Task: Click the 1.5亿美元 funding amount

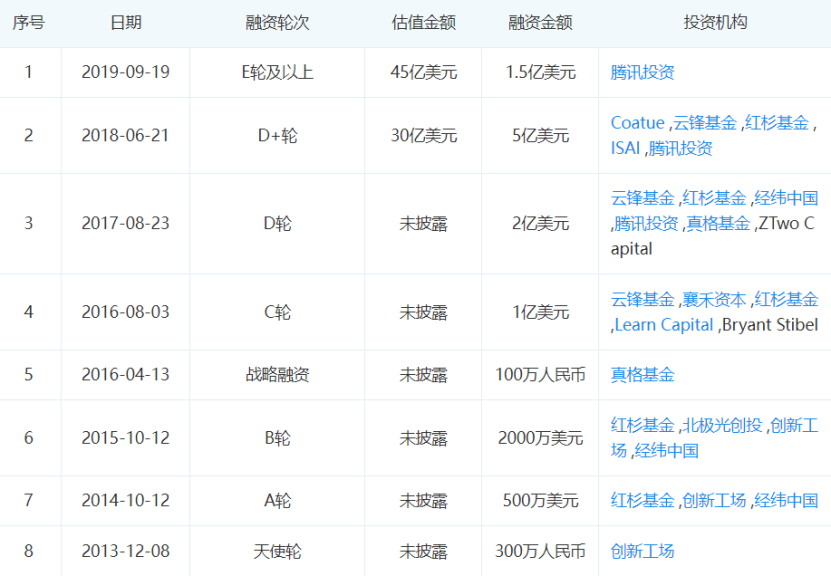Action: tap(540, 72)
